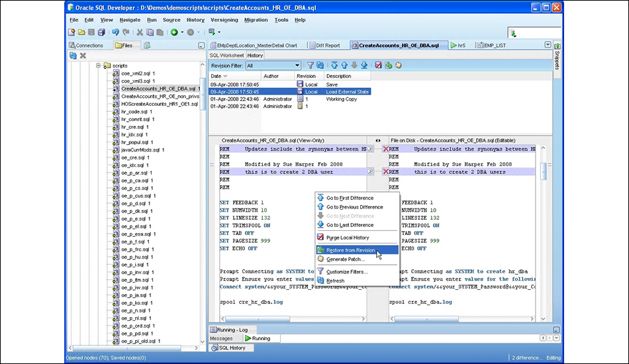Click the Customize Filters funnel icon

coord(311,66)
